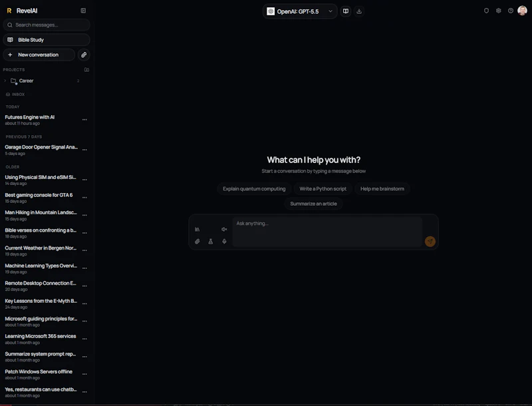Open the OpenAI: GPT-5.5 model dropdown
The width and height of the screenshot is (532, 406).
click(x=300, y=11)
